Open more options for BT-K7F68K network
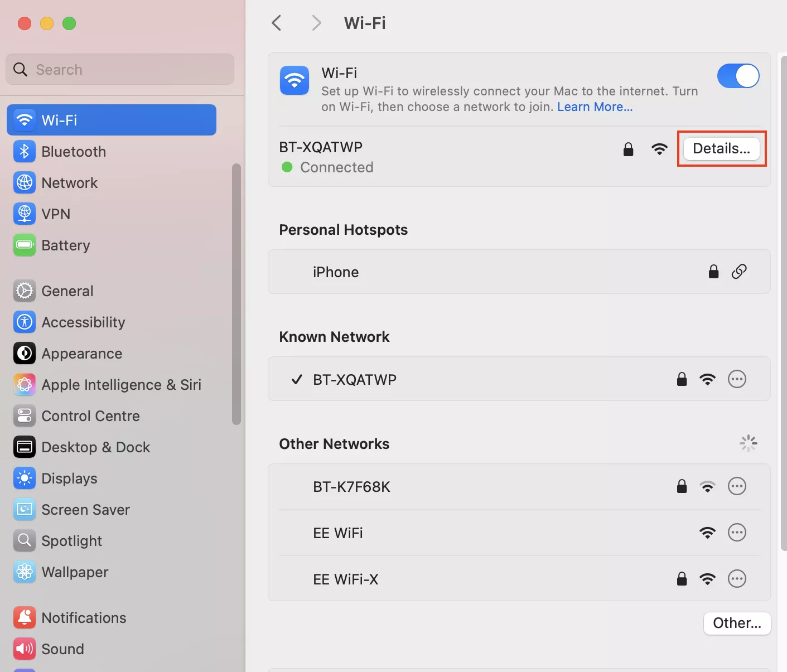 [x=737, y=486]
